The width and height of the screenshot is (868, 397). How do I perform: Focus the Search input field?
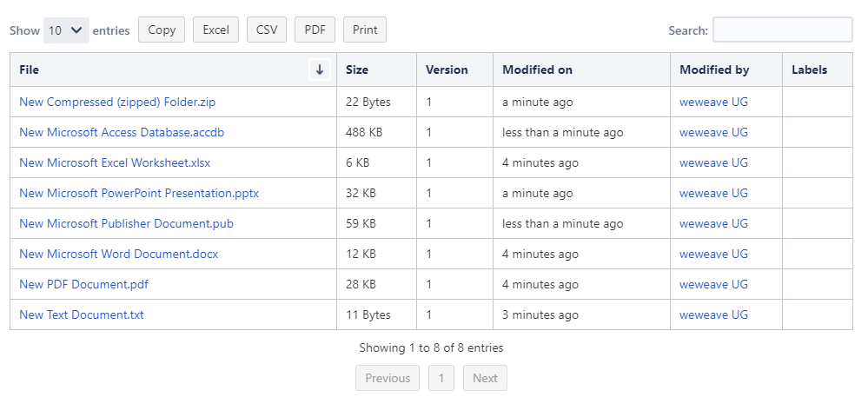(783, 30)
